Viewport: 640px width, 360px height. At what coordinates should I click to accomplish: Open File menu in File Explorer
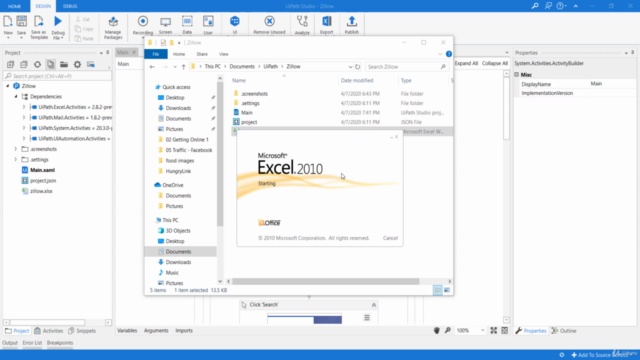click(156, 54)
